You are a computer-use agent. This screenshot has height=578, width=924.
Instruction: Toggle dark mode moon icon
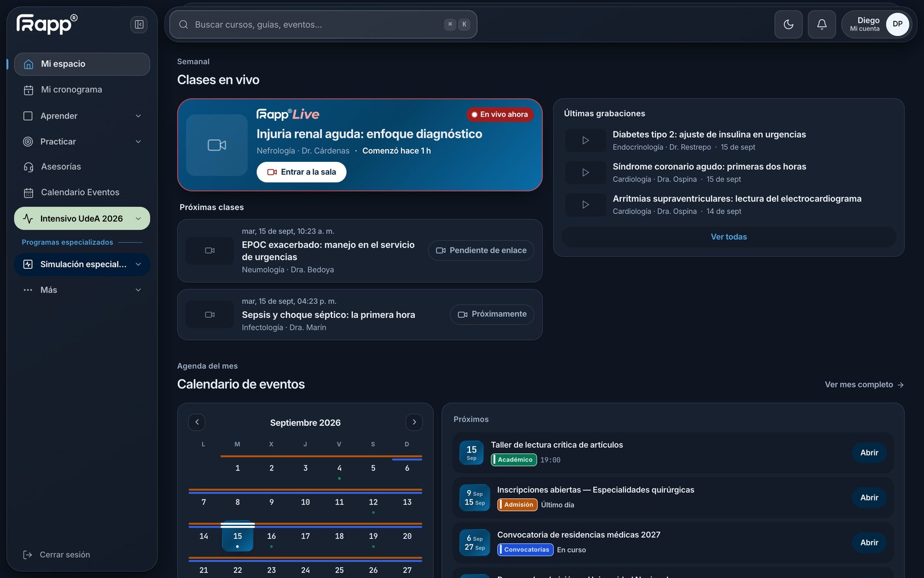788,24
